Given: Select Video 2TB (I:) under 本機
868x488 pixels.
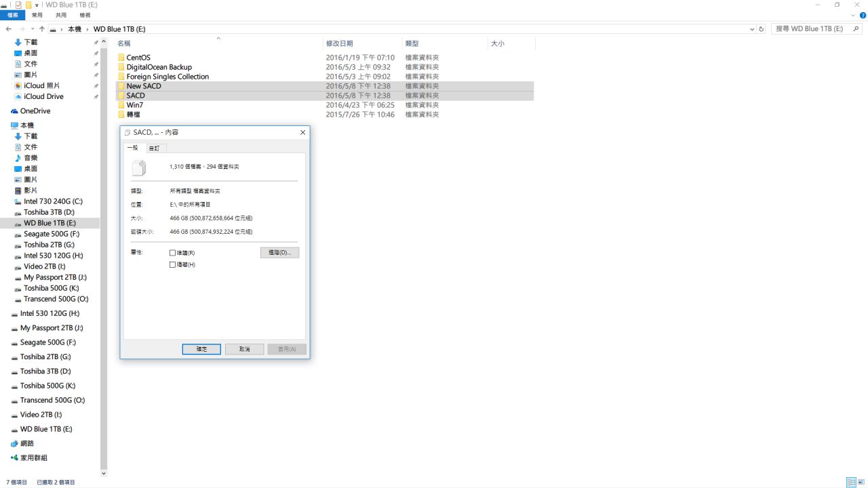Looking at the screenshot, I should [45, 266].
